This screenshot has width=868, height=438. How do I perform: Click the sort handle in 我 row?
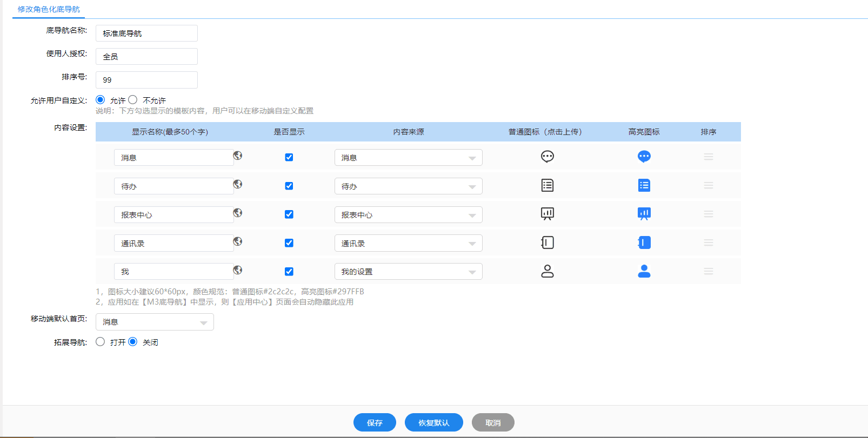click(x=709, y=271)
